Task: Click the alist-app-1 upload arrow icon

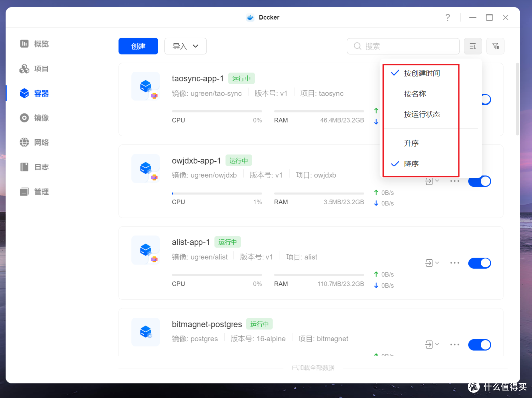Action: [376, 274]
